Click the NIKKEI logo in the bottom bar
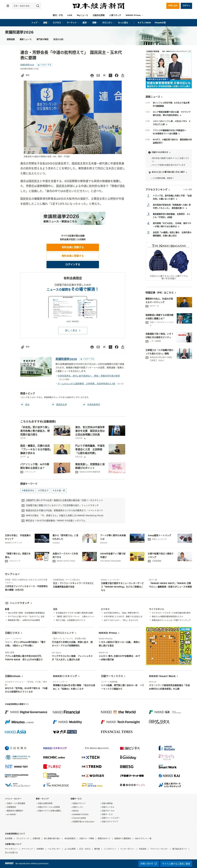The height and width of the screenshot is (868, 197). pyautogui.click(x=9, y=863)
